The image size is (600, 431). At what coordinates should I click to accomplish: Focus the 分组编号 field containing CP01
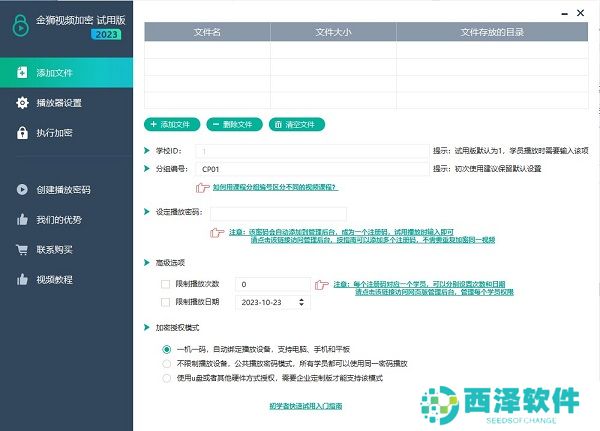click(x=312, y=169)
